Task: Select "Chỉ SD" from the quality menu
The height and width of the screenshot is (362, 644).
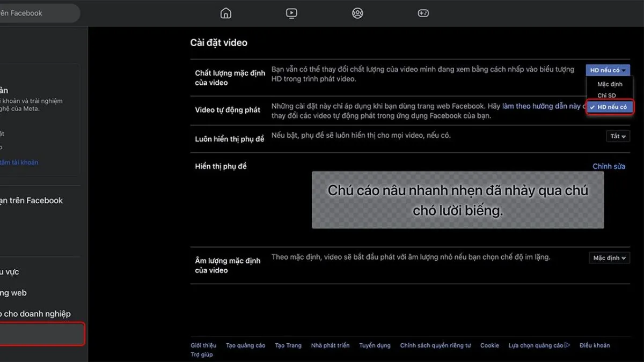Action: [x=605, y=95]
